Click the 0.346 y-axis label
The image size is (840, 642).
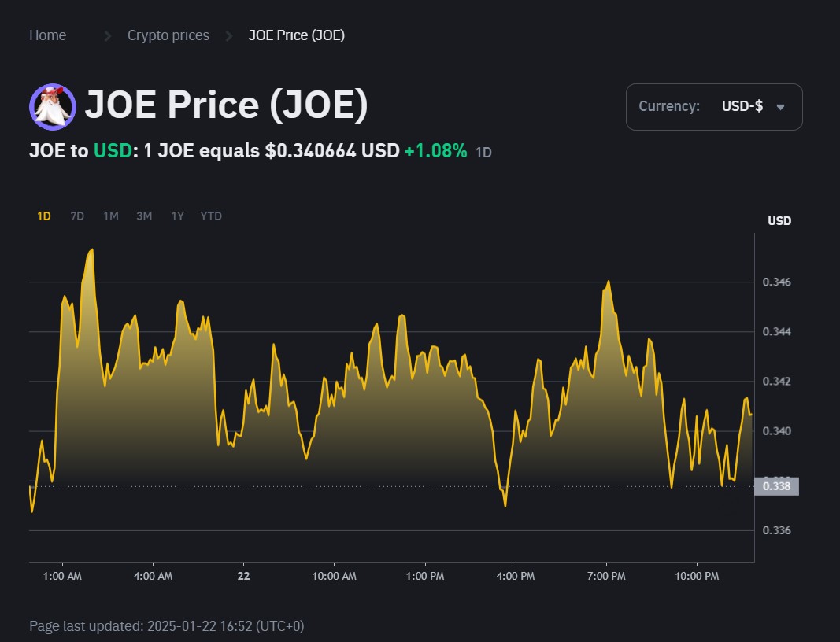click(x=777, y=282)
